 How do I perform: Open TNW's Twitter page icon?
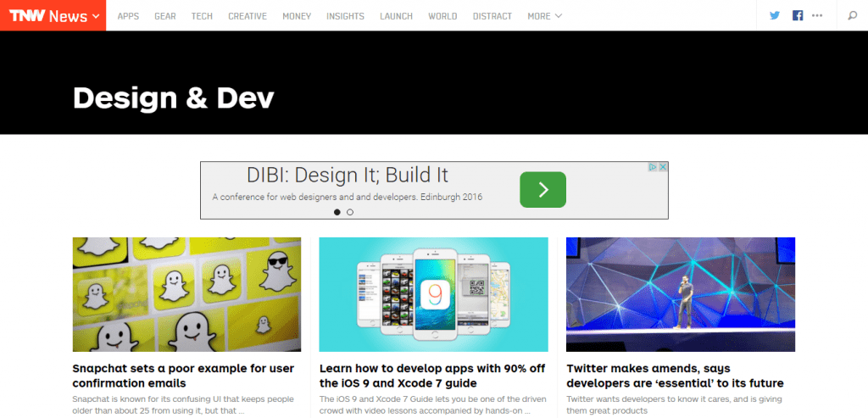click(775, 15)
